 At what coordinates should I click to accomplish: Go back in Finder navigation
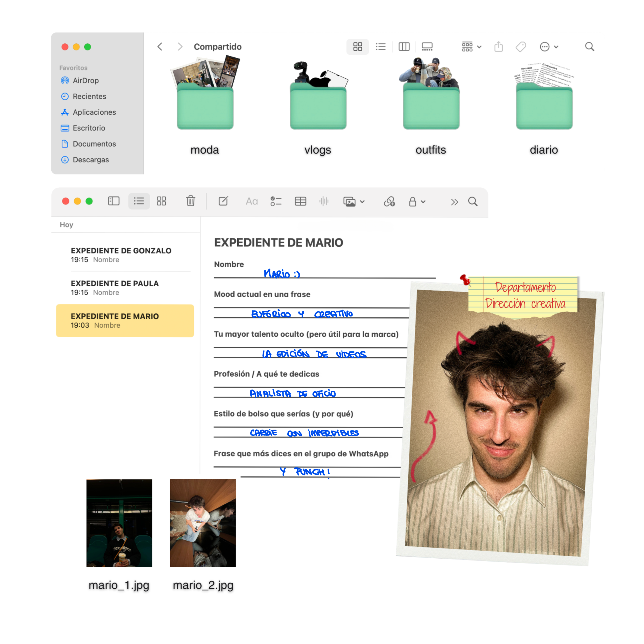(x=160, y=47)
